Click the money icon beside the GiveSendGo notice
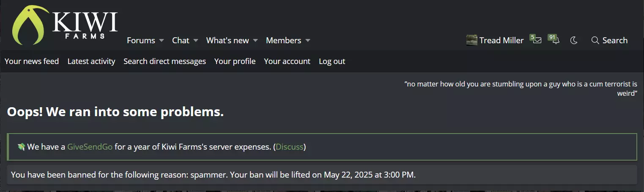The image size is (644, 192). coord(21,147)
